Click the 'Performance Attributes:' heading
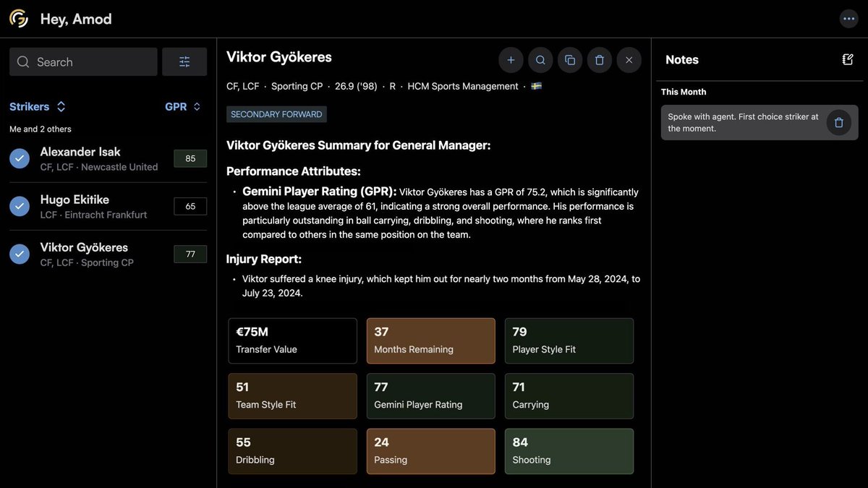 pyautogui.click(x=294, y=171)
